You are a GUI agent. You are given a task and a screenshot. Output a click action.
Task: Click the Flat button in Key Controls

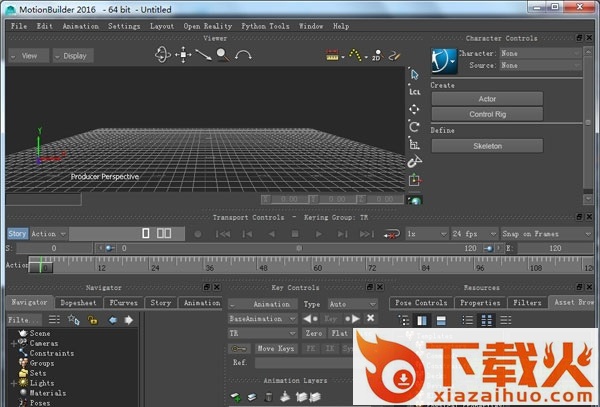click(339, 333)
